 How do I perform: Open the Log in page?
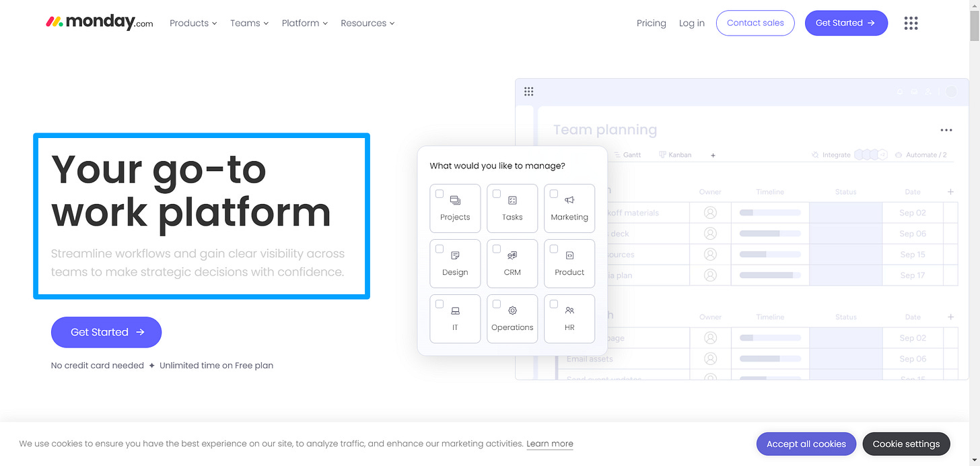691,23
